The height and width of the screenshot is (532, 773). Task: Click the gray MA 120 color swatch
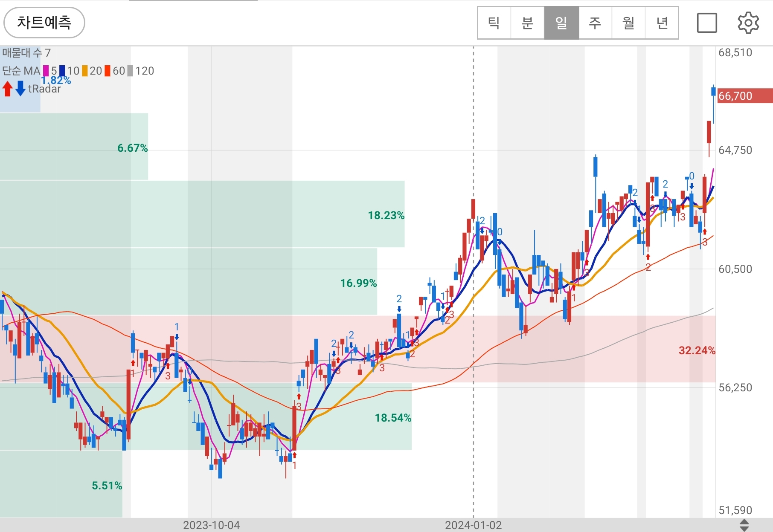[x=130, y=71]
